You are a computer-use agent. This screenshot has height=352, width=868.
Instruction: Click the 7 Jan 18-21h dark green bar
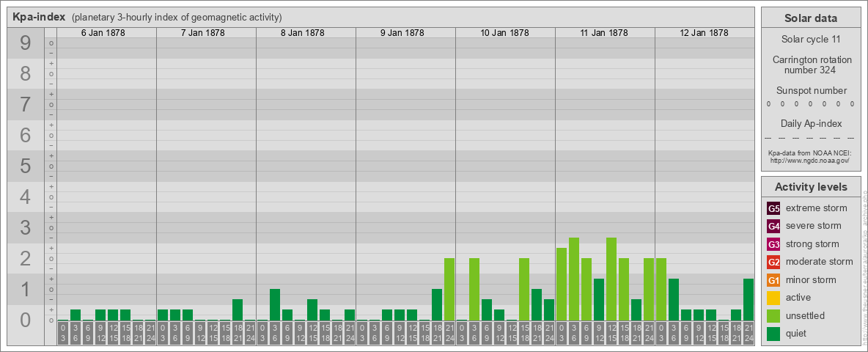coord(238,310)
